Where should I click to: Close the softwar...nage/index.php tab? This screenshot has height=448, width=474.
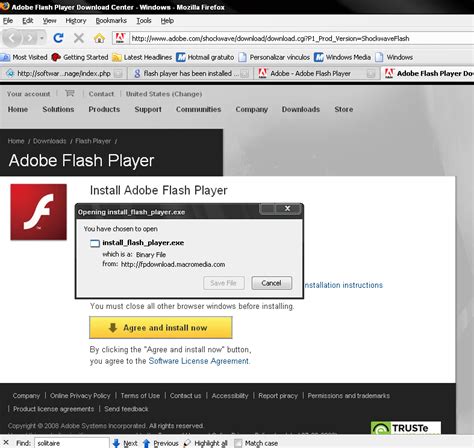[118, 73]
